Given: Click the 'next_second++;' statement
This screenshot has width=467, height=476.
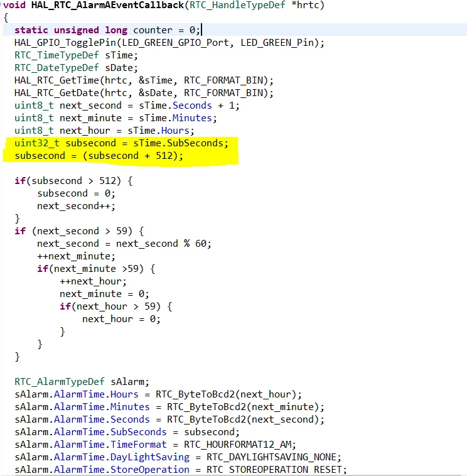Looking at the screenshot, I should 76,206.
